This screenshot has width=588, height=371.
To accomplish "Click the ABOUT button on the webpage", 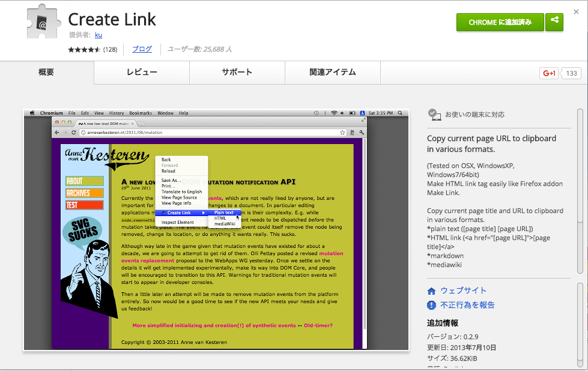I will (x=84, y=181).
